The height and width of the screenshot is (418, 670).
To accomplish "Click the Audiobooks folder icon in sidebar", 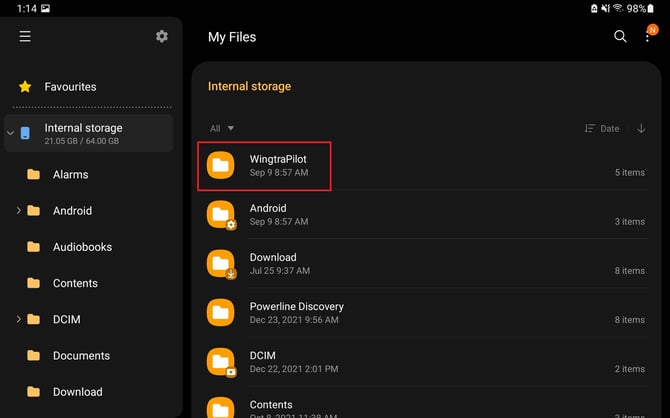I will (33, 247).
